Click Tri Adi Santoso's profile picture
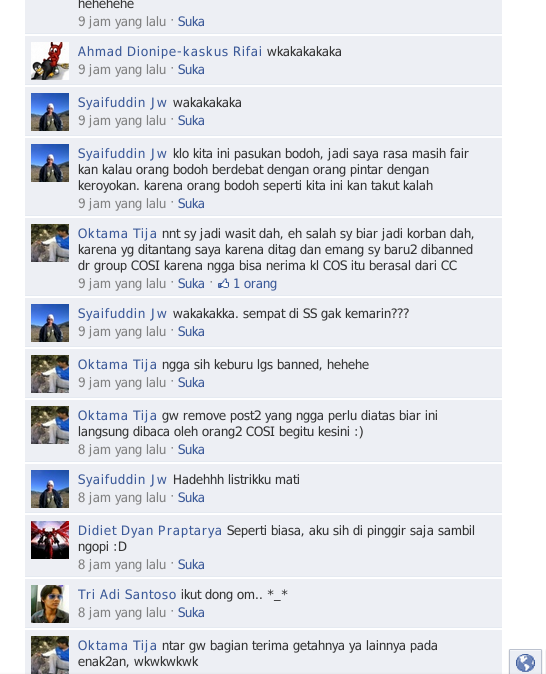Screen dimensions: 546x674 click(50, 604)
